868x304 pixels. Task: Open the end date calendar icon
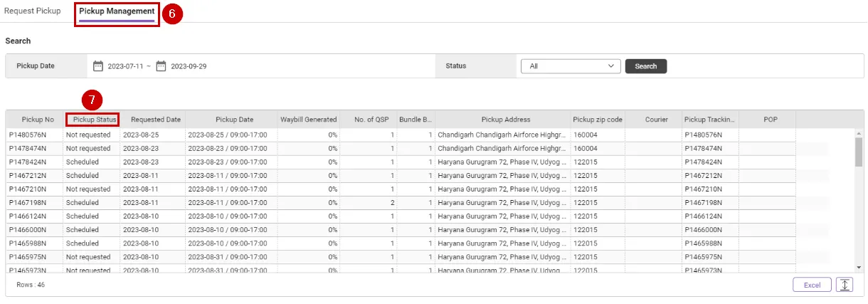pos(161,66)
